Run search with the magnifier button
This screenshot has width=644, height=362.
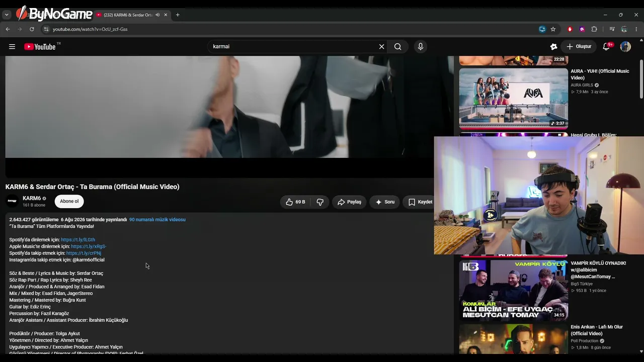397,47
